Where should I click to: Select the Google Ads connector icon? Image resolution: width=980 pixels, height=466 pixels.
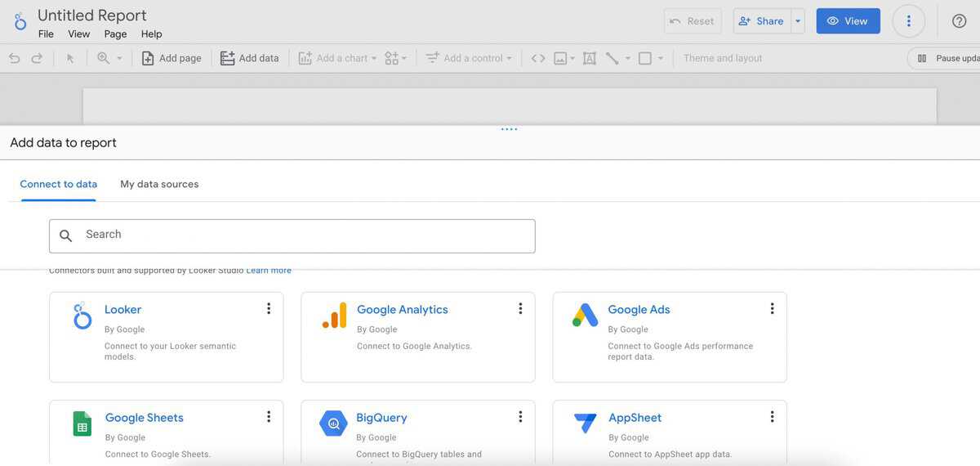pyautogui.click(x=586, y=316)
